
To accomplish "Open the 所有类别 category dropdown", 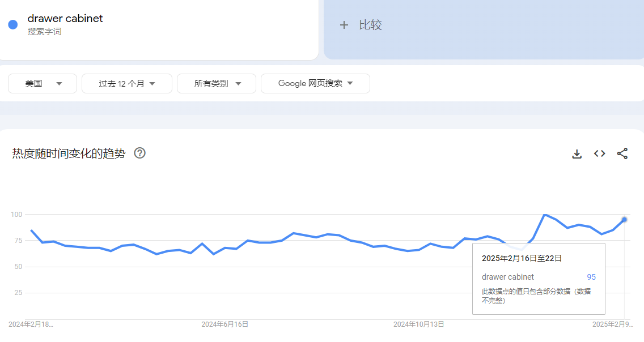I will (217, 84).
